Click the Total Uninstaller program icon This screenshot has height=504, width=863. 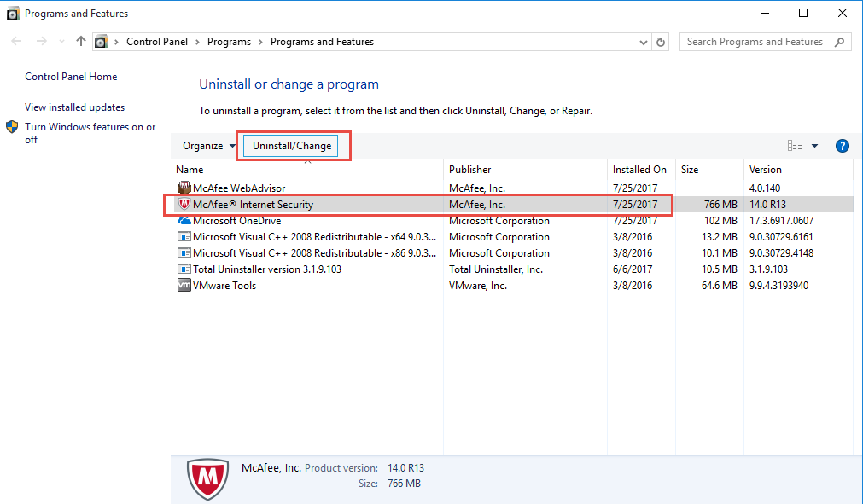184,269
